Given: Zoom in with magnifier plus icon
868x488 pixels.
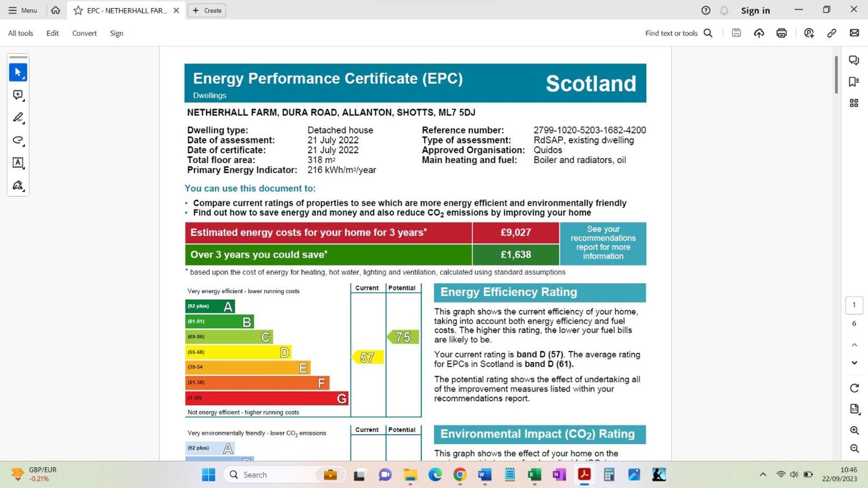Looking at the screenshot, I should pos(854,430).
